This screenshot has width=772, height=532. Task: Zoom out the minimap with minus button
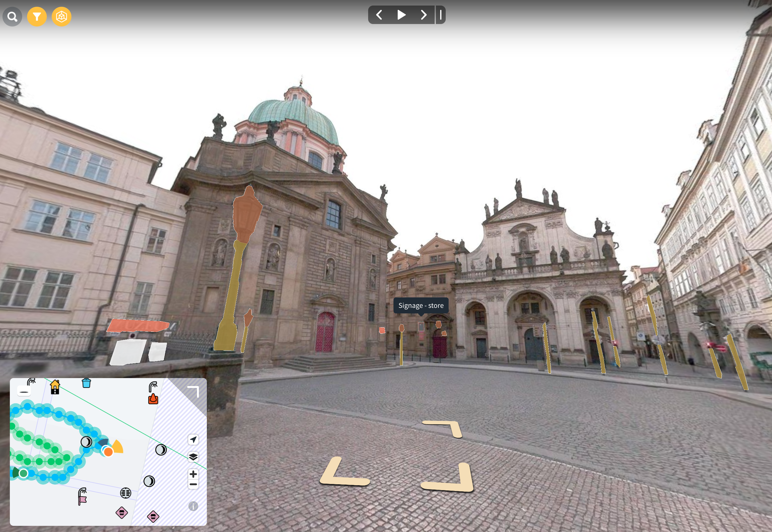193,484
